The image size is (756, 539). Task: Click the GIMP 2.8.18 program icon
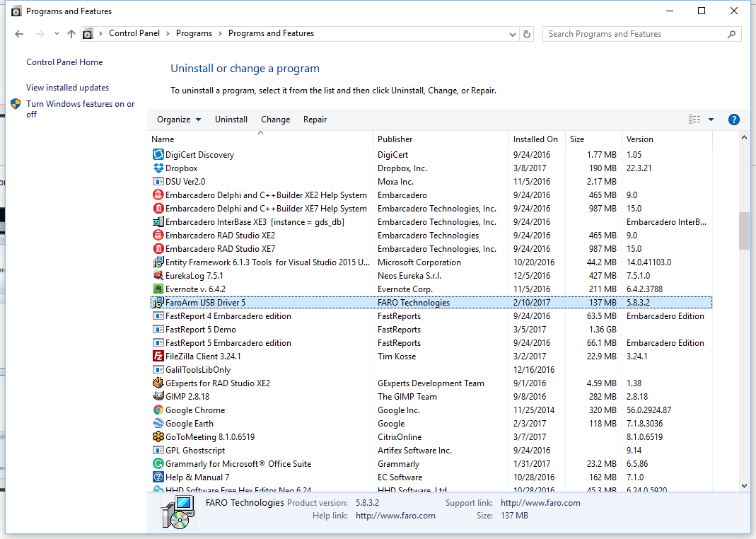click(158, 397)
